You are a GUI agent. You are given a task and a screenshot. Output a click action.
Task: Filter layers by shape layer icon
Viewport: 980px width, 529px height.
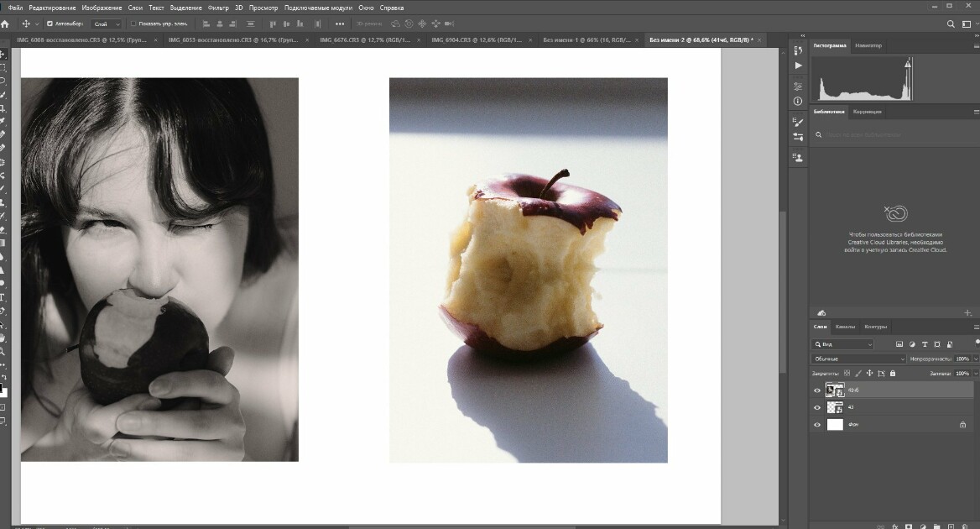click(x=937, y=344)
